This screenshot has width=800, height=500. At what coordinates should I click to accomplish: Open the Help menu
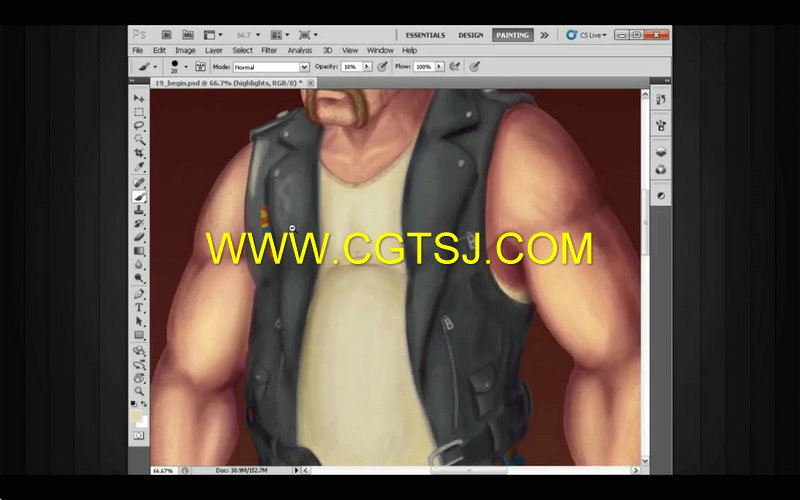tap(409, 51)
